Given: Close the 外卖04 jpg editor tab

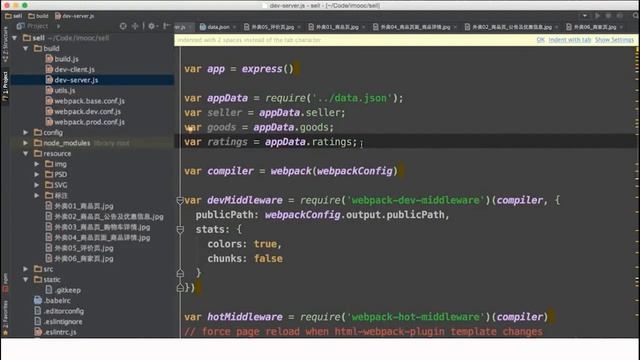Looking at the screenshot, I should pos(455,27).
